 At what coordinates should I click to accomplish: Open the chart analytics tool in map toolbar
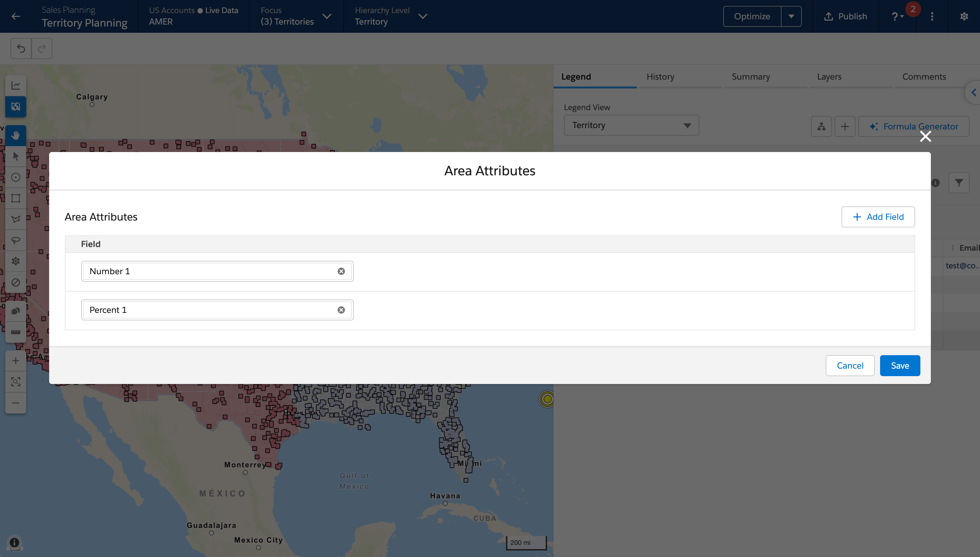[x=16, y=85]
